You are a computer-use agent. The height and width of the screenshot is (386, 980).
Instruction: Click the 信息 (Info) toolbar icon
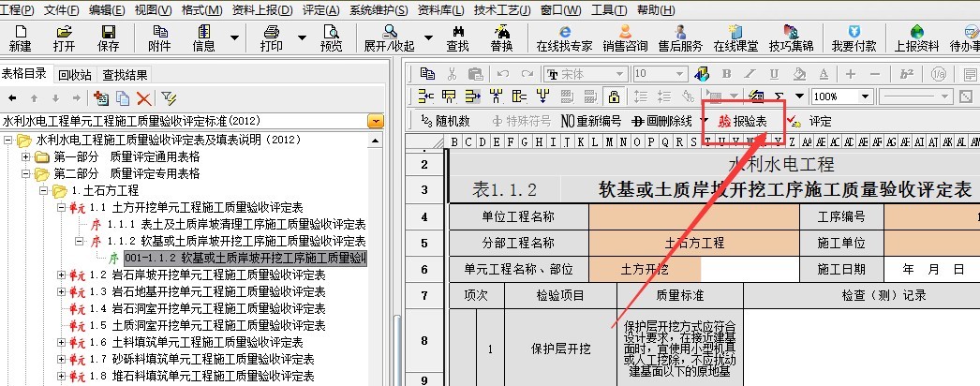tap(203, 38)
